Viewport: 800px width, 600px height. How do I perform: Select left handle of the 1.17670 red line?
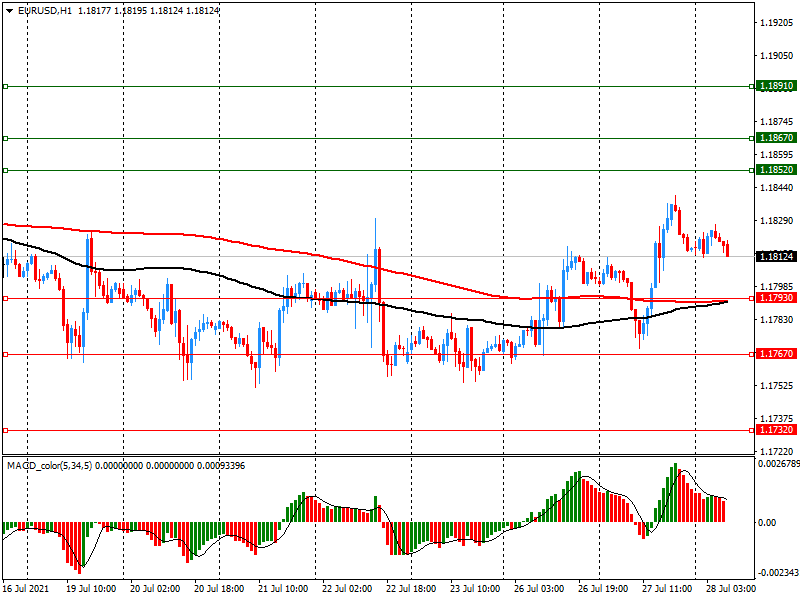click(x=6, y=354)
